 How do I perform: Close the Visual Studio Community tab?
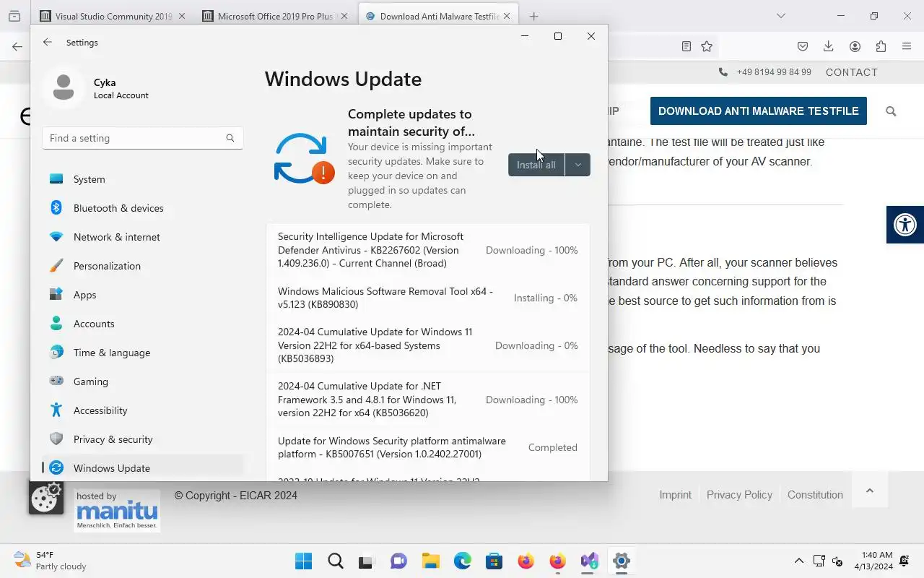[181, 16]
